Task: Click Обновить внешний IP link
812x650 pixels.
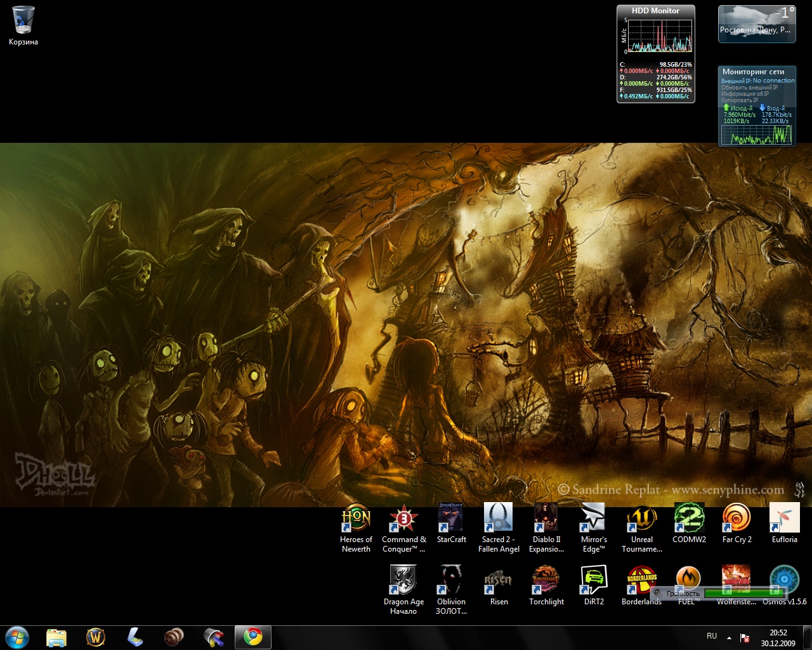Action: point(749,88)
